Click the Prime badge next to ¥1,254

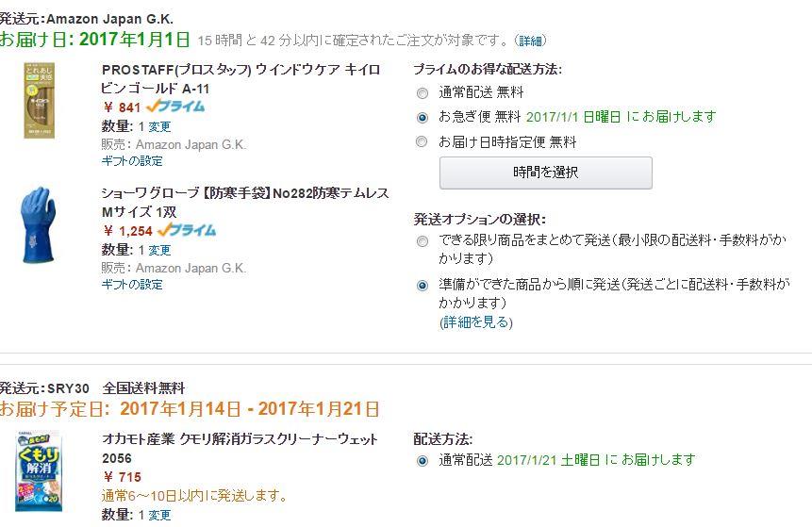point(187,230)
